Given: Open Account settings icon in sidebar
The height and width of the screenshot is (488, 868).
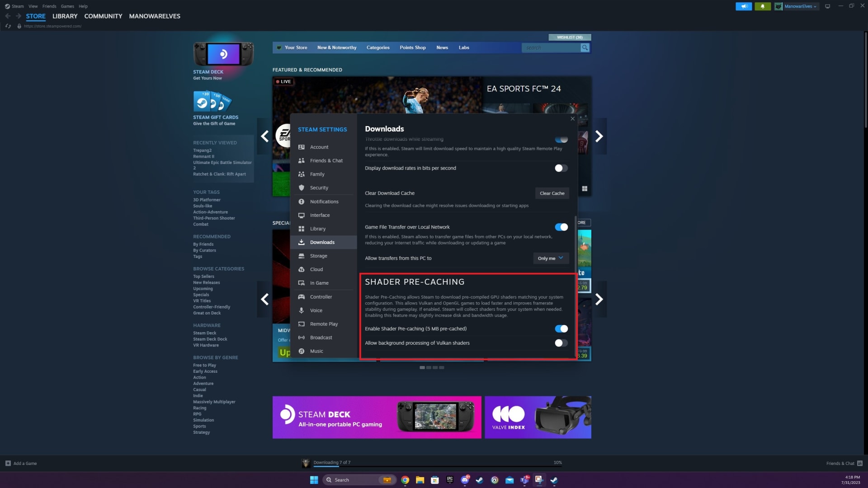Looking at the screenshot, I should point(302,147).
